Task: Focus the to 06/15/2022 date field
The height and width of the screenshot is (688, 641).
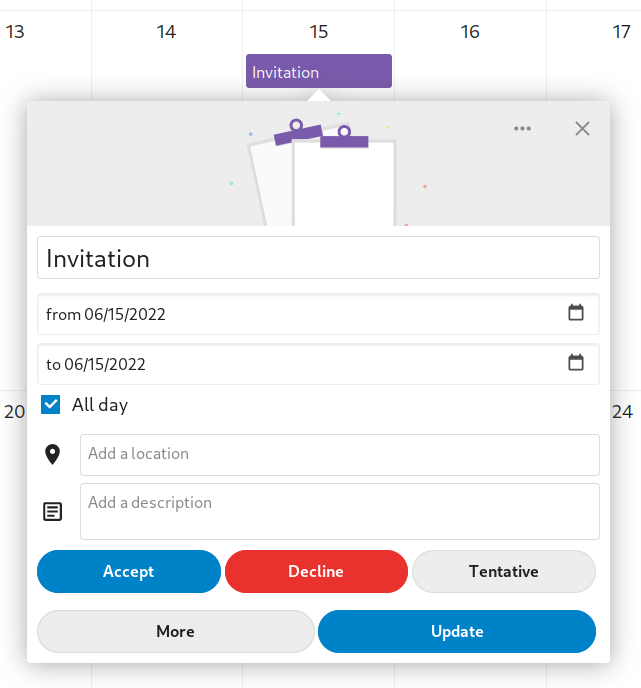Action: coord(300,364)
